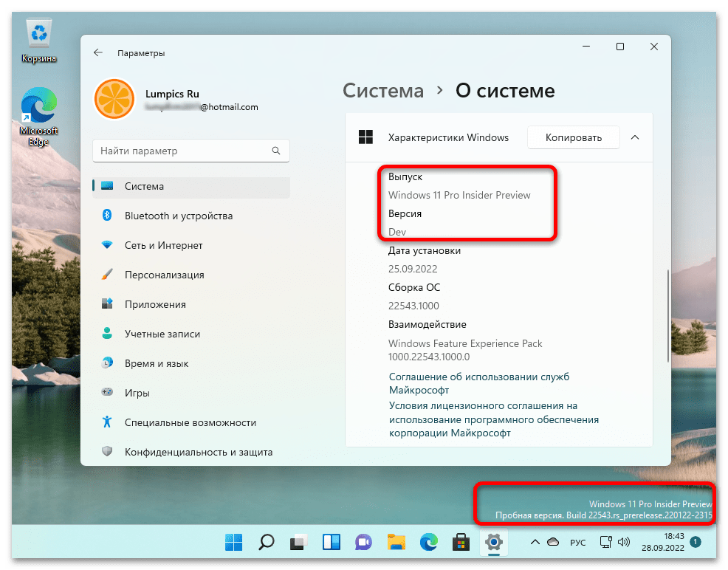Click the search magnifier in Найти параметр

point(276,151)
